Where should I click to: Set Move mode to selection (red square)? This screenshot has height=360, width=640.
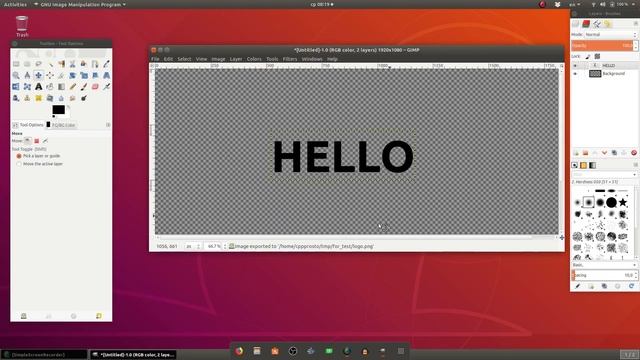click(36, 141)
